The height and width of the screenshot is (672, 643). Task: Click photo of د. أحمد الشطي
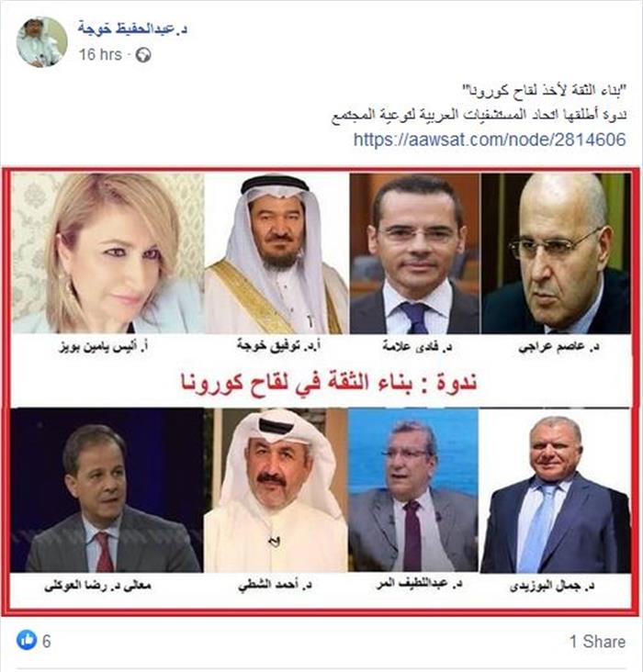point(276,490)
